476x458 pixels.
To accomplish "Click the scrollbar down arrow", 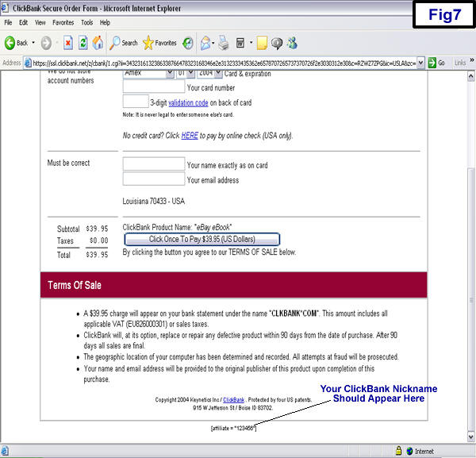I will (470, 437).
